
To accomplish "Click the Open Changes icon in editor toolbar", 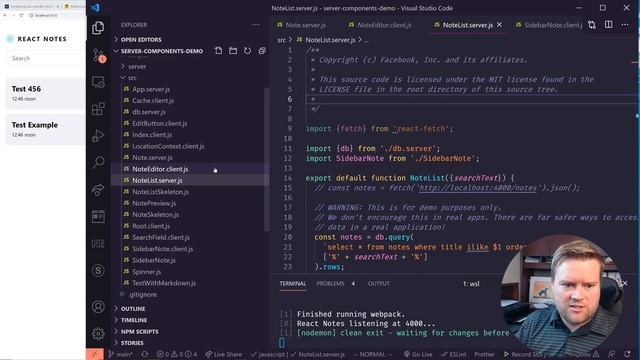I will click(x=592, y=25).
